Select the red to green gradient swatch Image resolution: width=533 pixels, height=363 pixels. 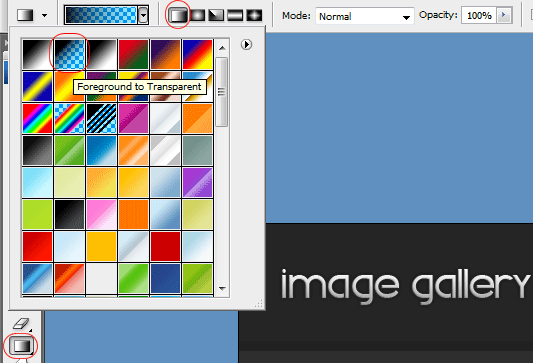coord(133,54)
